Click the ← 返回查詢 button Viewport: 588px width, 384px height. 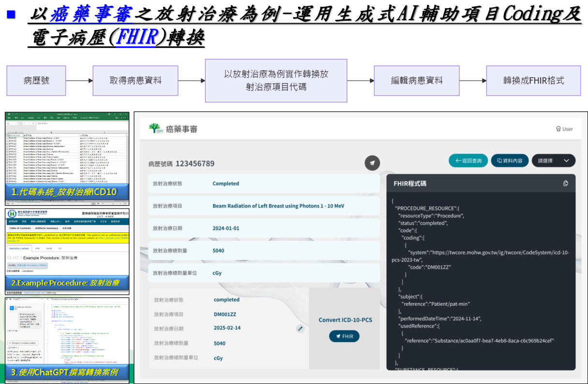point(468,161)
